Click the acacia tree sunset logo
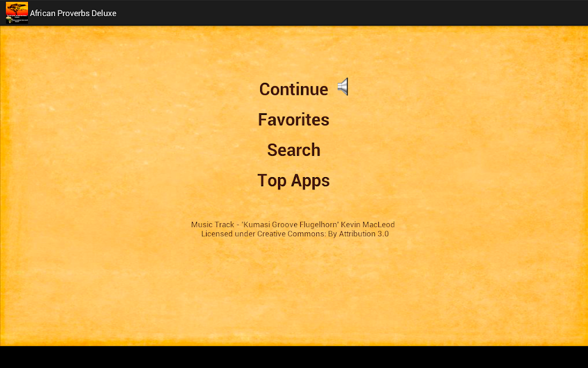Image resolution: width=588 pixels, height=368 pixels. point(17,13)
